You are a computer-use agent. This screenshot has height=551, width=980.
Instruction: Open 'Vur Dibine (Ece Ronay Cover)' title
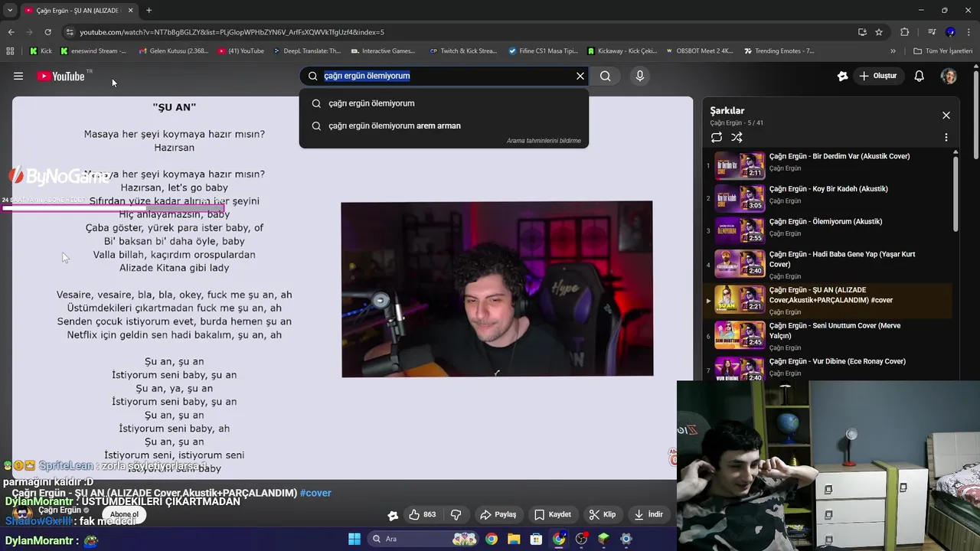(837, 361)
